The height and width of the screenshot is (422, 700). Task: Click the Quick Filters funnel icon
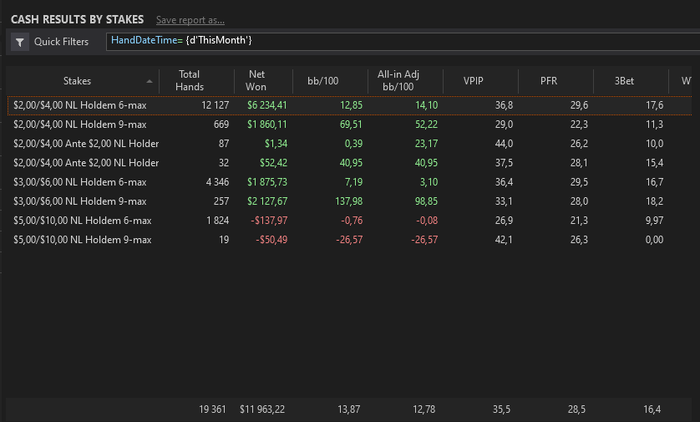pyautogui.click(x=21, y=42)
